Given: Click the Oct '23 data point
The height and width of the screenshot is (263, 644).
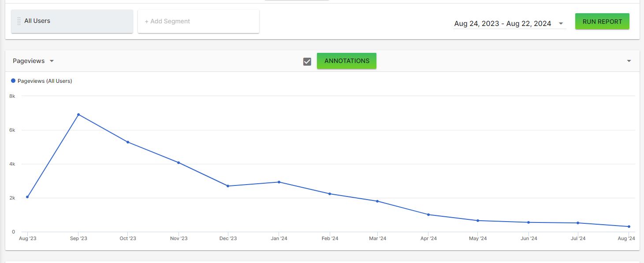Looking at the screenshot, I should 128,142.
